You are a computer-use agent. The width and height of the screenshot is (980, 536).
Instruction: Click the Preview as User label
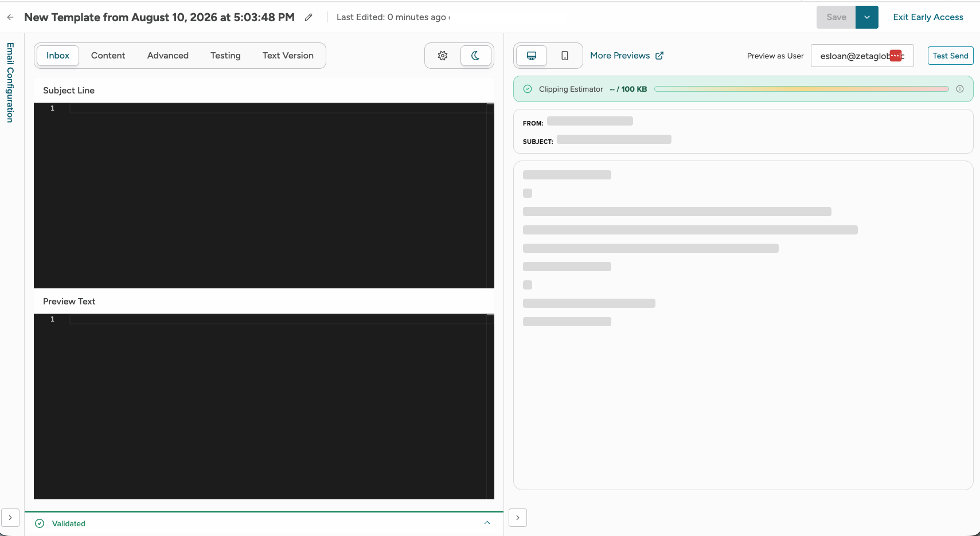click(x=775, y=56)
